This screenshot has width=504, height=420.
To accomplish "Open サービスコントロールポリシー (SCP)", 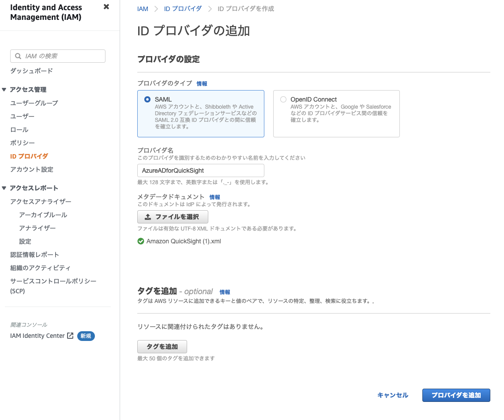I will 53,286.
